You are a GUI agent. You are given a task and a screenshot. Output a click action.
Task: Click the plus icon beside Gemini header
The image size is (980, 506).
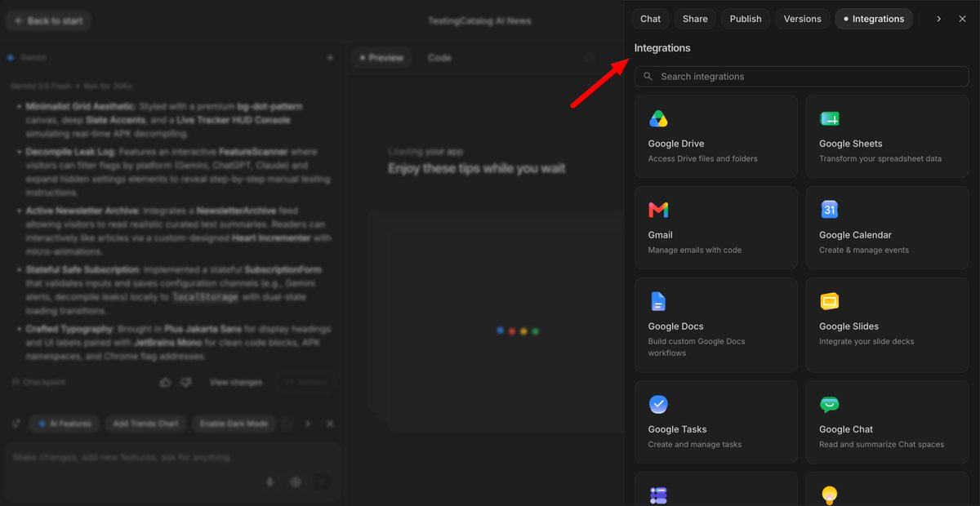330,58
